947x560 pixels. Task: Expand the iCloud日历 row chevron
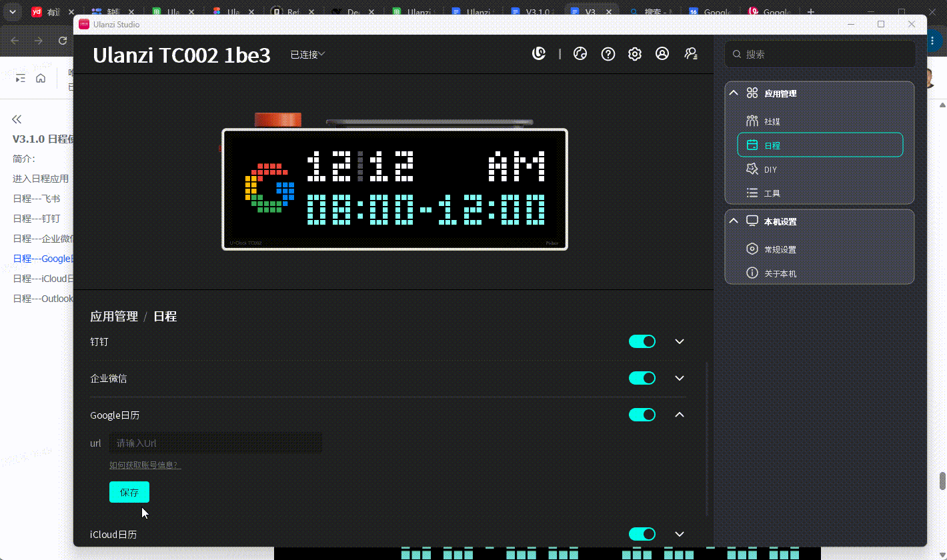[680, 534]
